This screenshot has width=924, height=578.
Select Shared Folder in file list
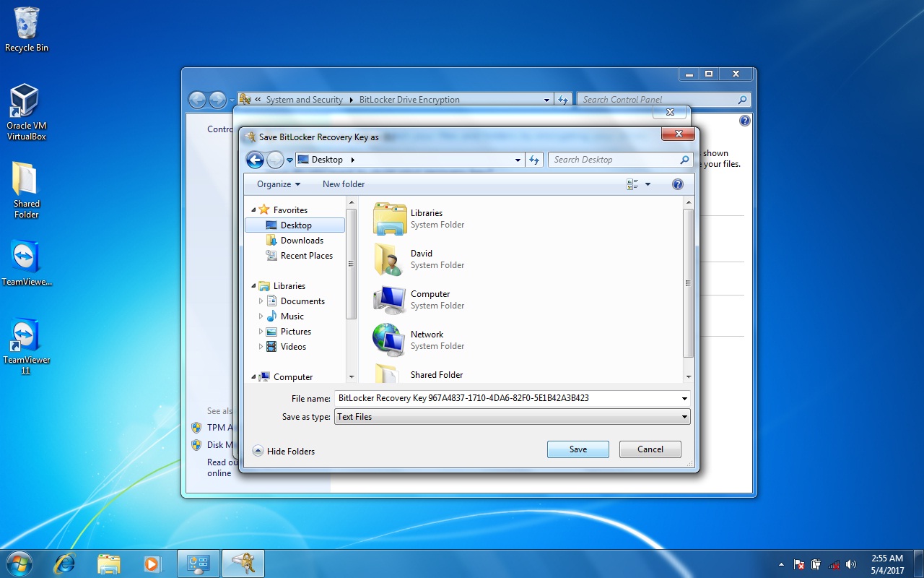(419, 374)
